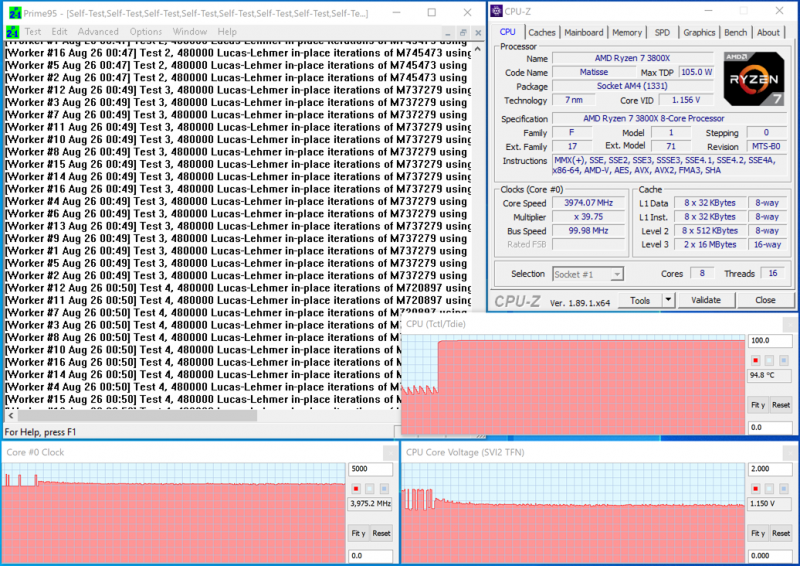Click the Validate button in CPU-Z

coord(706,300)
